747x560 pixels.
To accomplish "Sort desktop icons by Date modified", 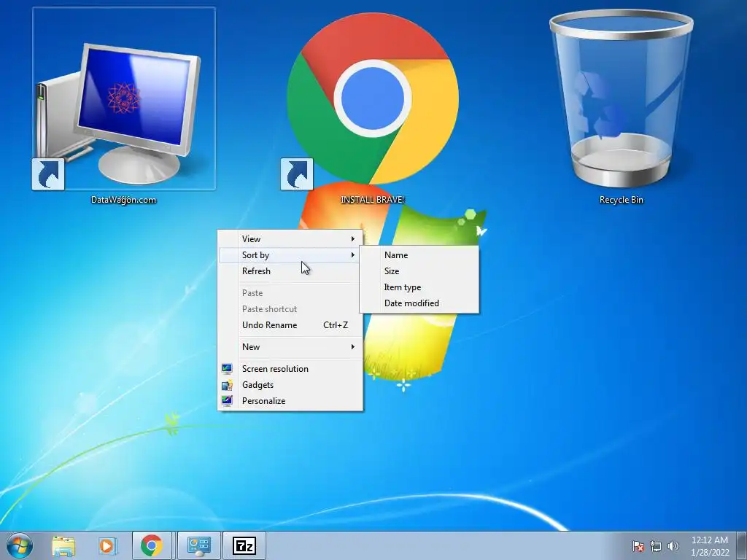I will 419,303.
